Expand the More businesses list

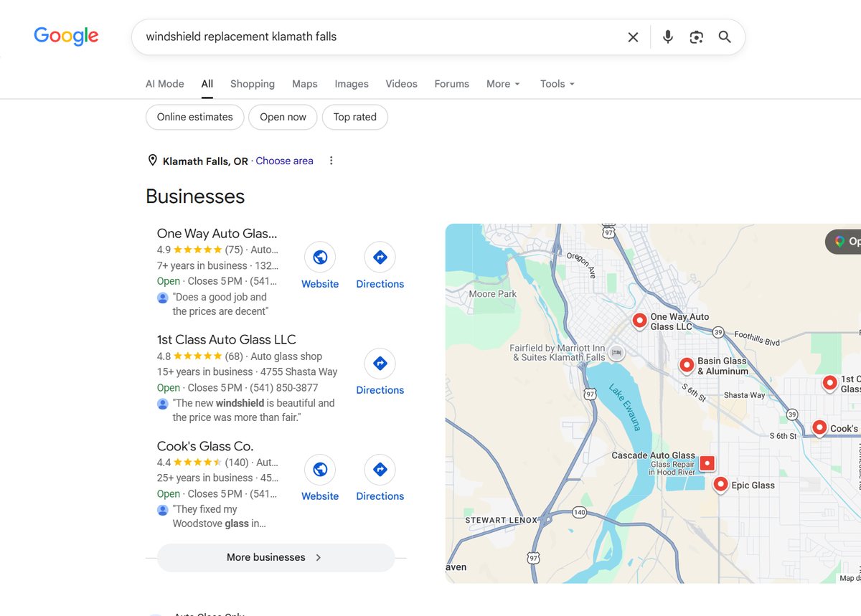pyautogui.click(x=276, y=557)
